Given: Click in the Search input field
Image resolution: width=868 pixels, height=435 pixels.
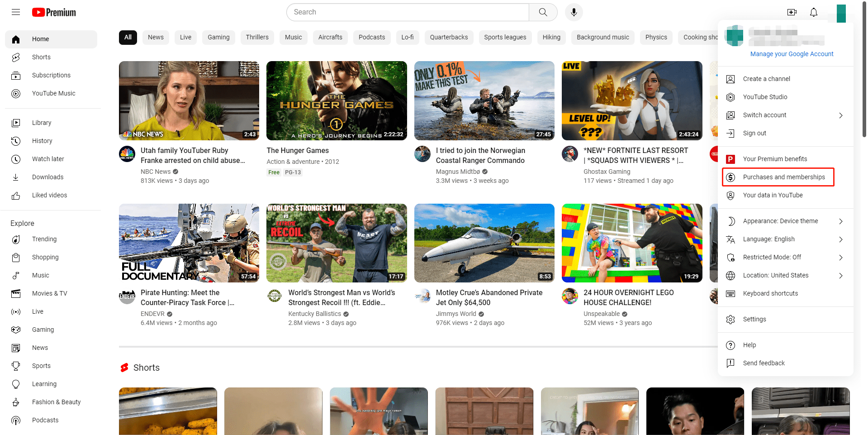Looking at the screenshot, I should pos(407,12).
